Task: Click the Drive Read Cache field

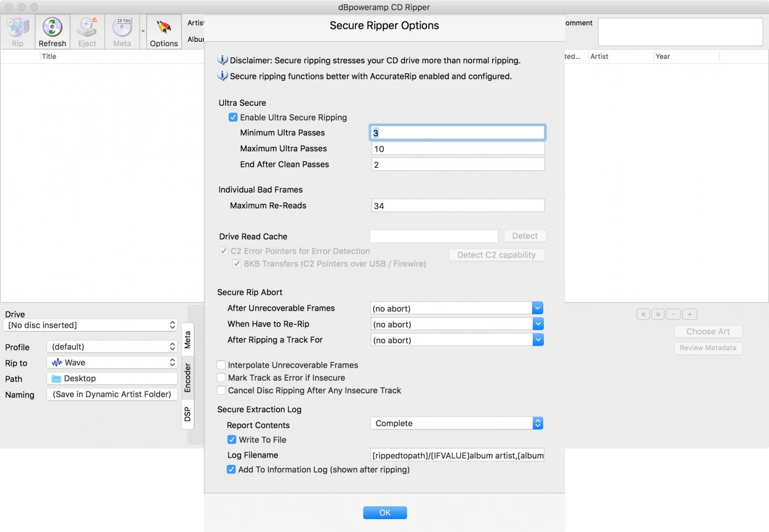Action: (x=434, y=236)
